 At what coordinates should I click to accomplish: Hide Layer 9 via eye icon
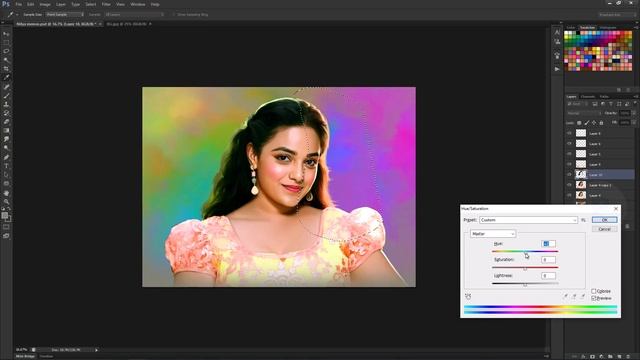click(x=569, y=164)
